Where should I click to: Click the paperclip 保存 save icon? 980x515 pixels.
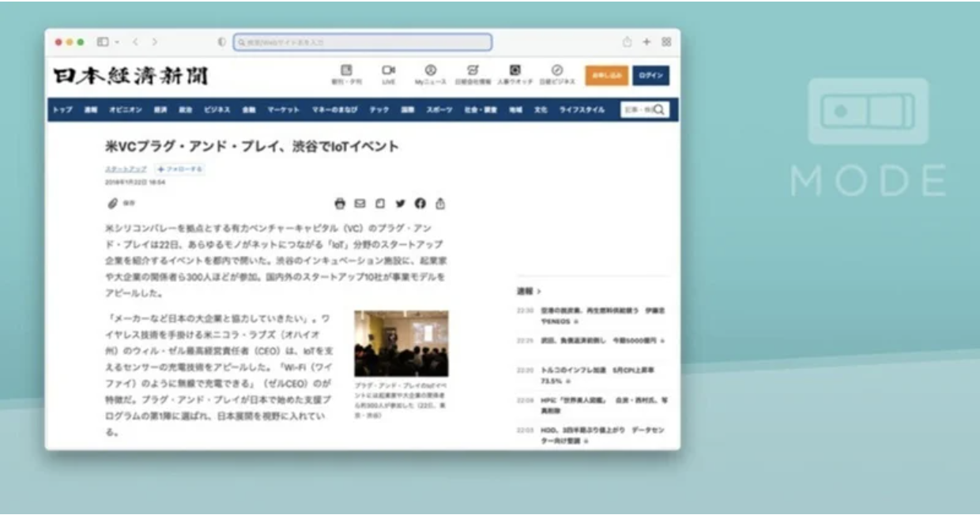pos(112,204)
